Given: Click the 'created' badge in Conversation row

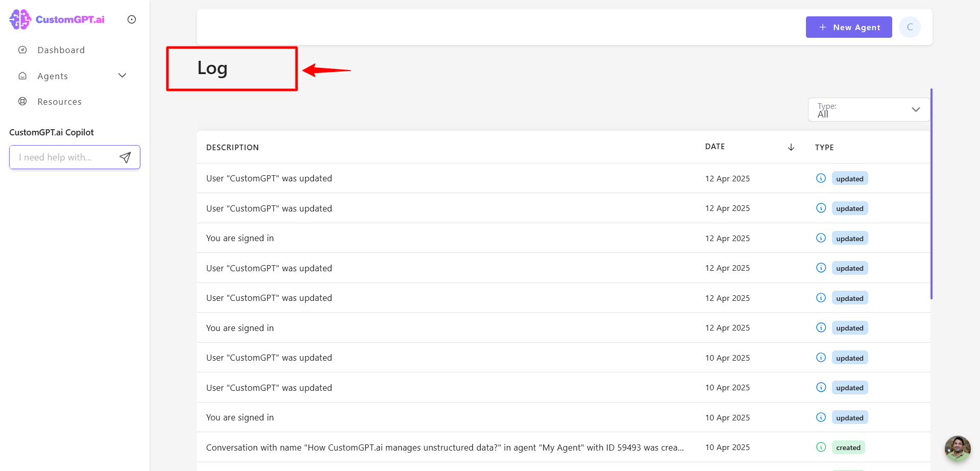Looking at the screenshot, I should coord(848,448).
